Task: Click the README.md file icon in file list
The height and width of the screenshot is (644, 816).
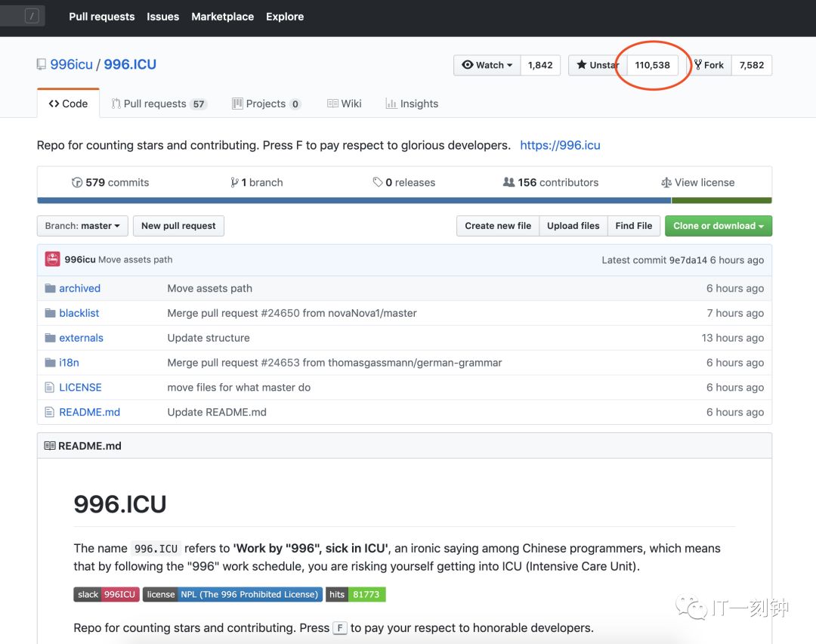Action: (x=49, y=413)
